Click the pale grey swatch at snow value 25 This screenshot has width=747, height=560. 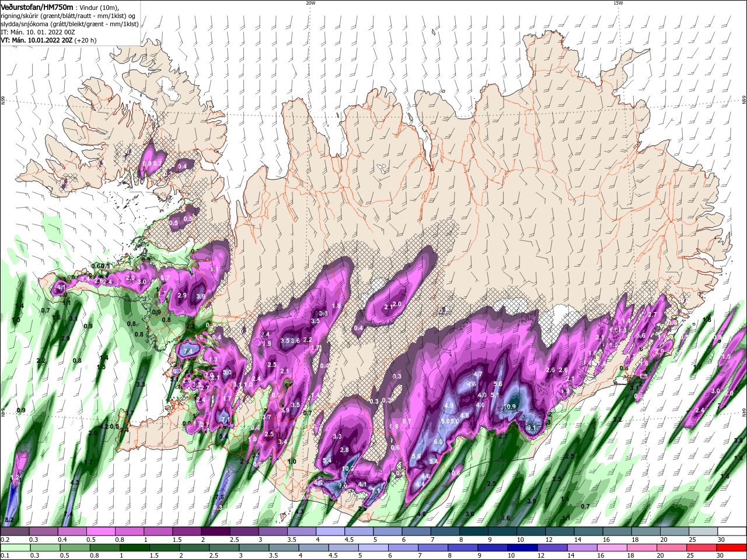pos(703,531)
